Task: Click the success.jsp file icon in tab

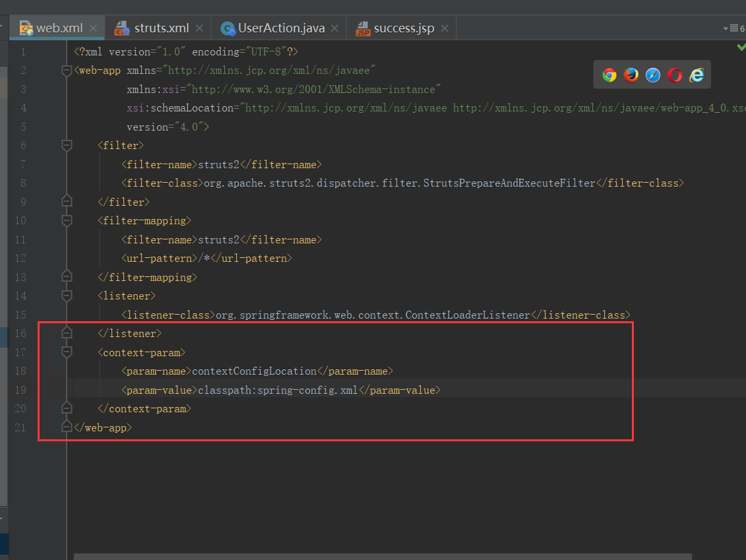Action: tap(363, 28)
